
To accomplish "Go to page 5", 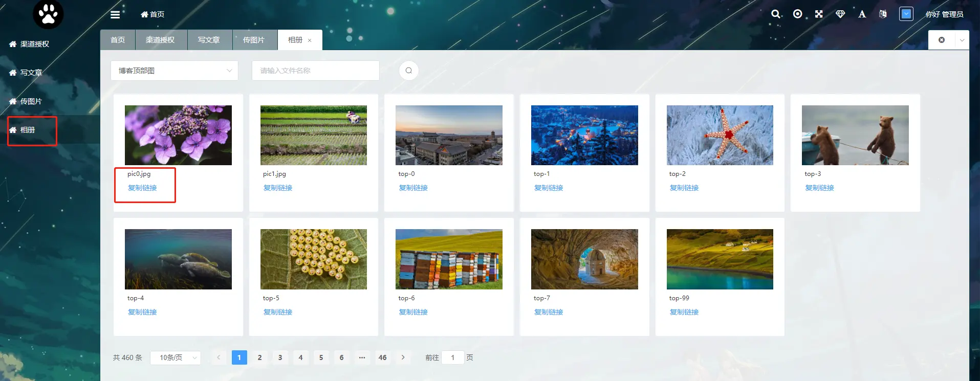I will point(321,357).
